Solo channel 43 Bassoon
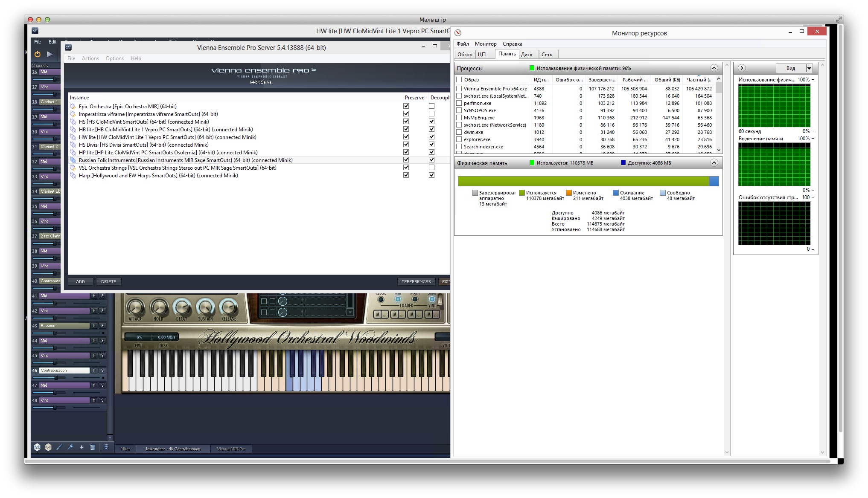Viewport: 868px width, 498px height. click(102, 326)
